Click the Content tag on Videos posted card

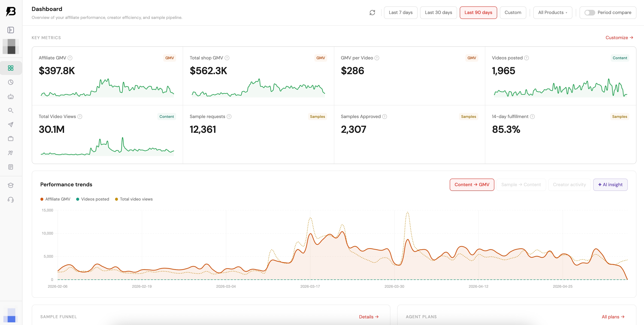click(620, 58)
